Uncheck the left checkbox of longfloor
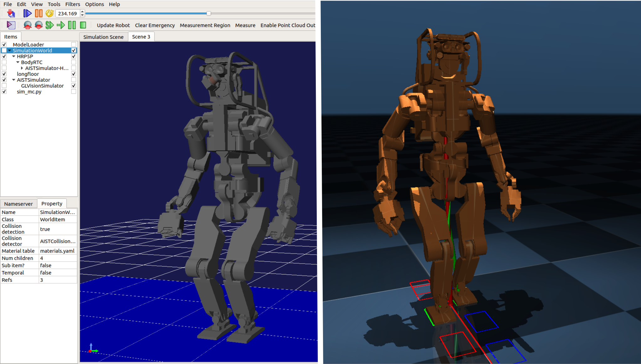 coord(4,74)
